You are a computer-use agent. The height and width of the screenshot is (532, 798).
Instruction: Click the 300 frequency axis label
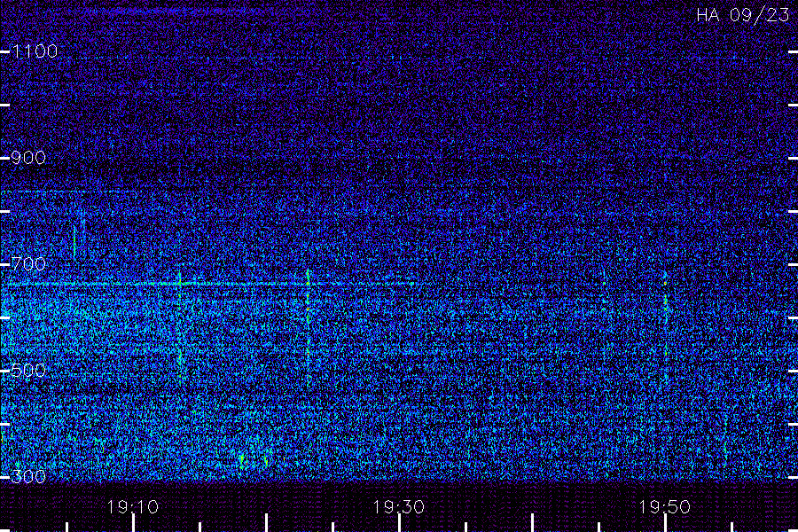[x=28, y=477]
